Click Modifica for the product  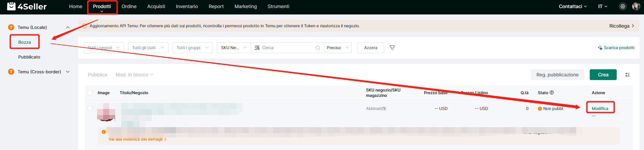click(600, 109)
